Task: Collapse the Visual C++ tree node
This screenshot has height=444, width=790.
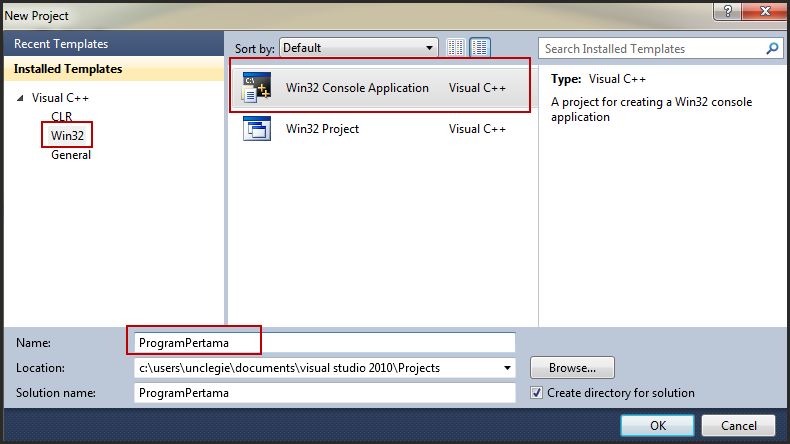Action: point(20,98)
